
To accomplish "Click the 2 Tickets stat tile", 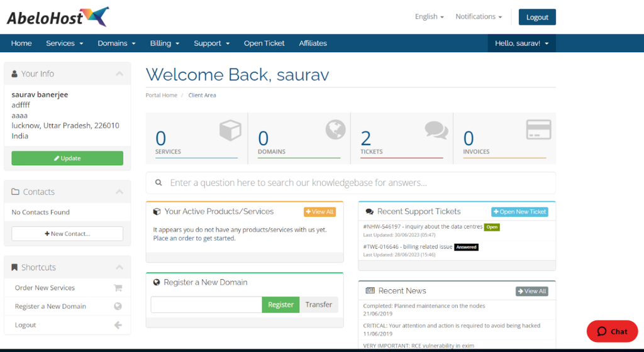I will 402,138.
